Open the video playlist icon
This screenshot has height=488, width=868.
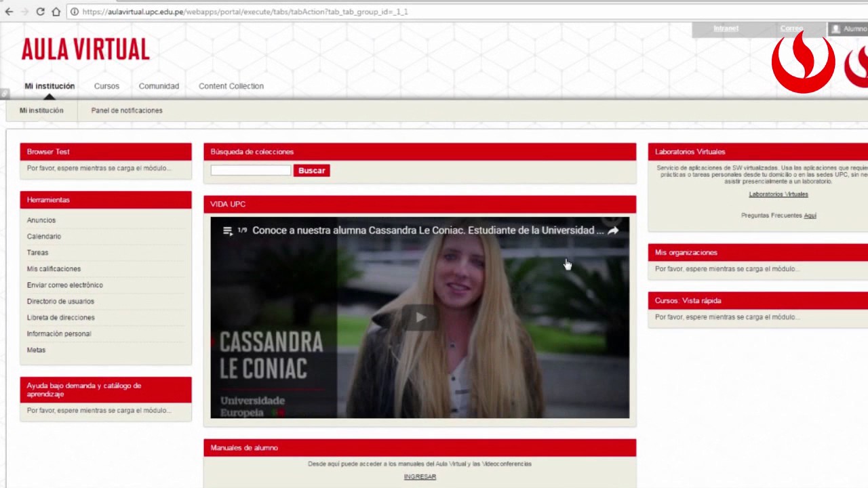(228, 230)
